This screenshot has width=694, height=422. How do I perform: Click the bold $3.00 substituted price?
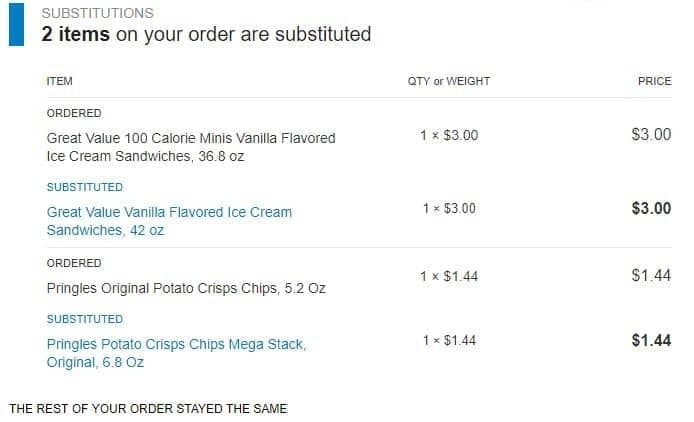tap(651, 208)
